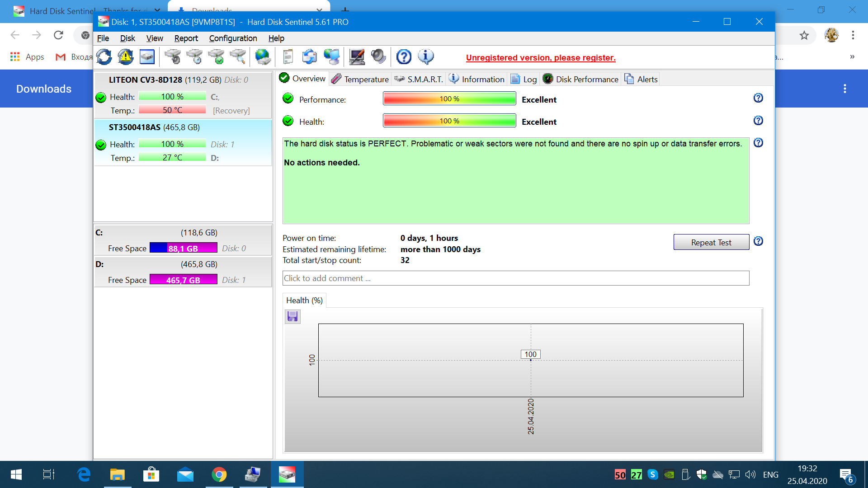Screen dimensions: 868x488
Task: Open the Configuration menu
Action: (x=233, y=38)
